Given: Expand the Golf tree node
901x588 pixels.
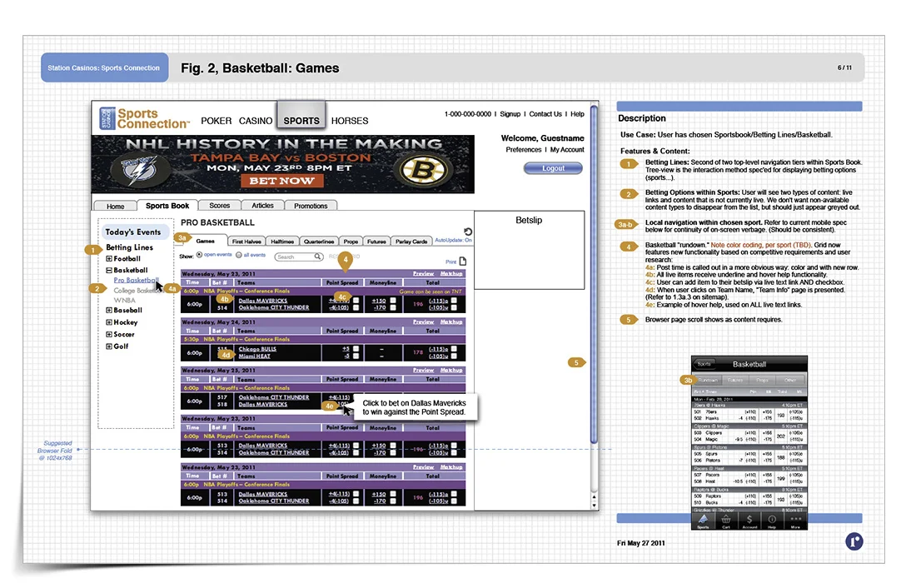Looking at the screenshot, I should coord(108,346).
